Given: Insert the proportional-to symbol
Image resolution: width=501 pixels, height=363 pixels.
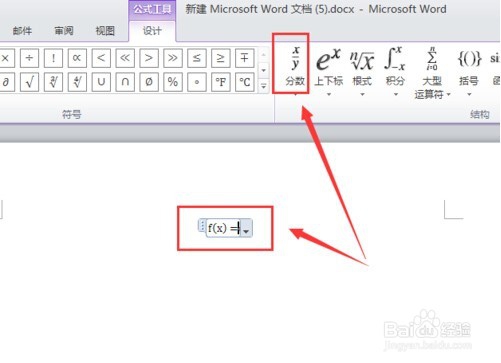Looking at the screenshot, I should tap(77, 58).
